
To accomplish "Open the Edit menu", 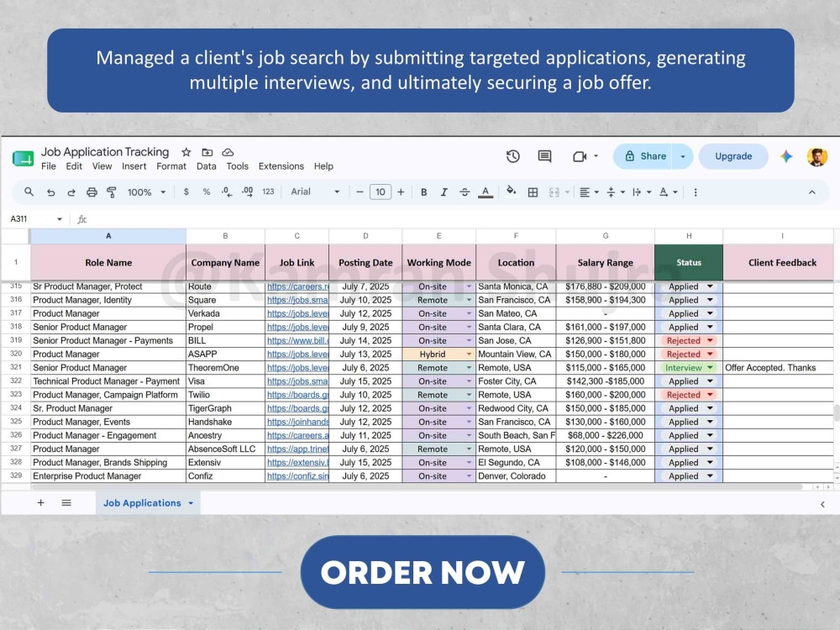I will point(74,166).
